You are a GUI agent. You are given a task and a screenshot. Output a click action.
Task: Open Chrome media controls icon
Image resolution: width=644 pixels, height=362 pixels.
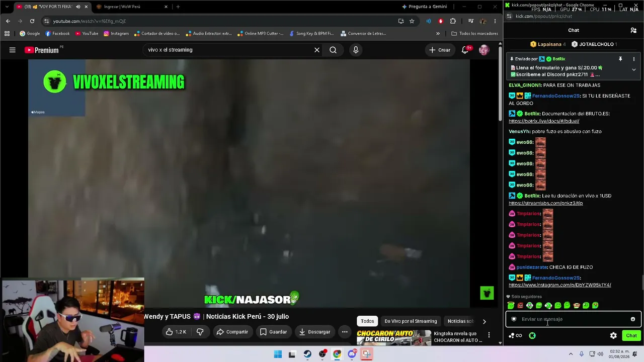(470, 21)
